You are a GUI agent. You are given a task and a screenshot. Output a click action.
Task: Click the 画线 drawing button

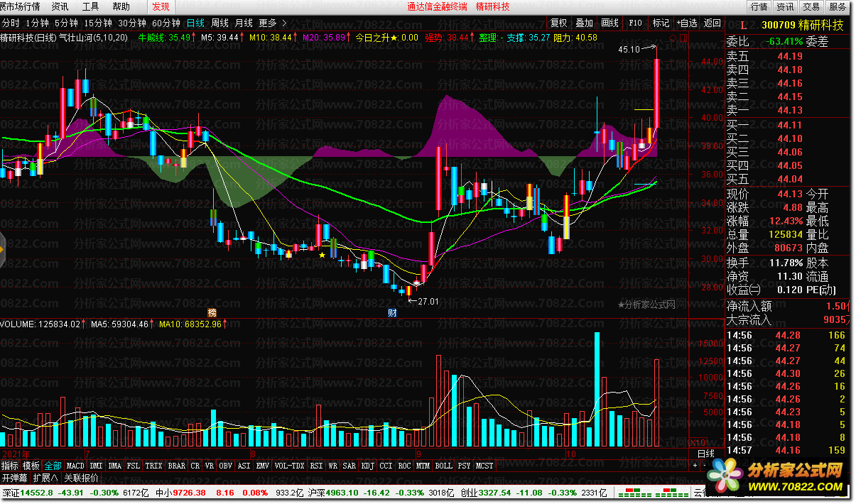pyautogui.click(x=610, y=23)
